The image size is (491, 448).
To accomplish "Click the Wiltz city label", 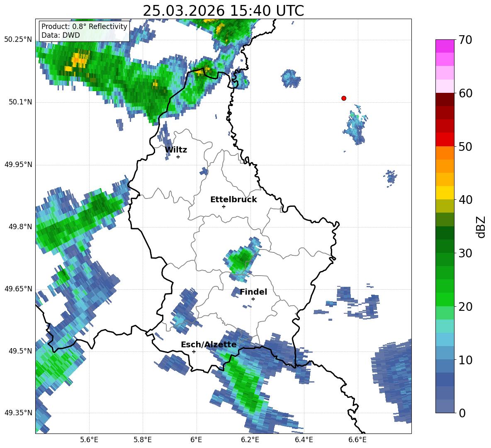I will [176, 150].
